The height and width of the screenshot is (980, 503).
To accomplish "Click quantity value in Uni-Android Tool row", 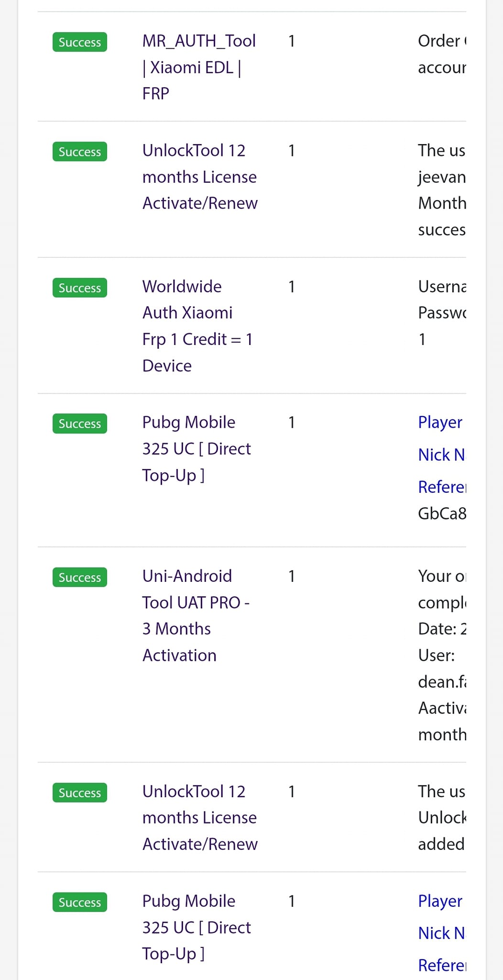I will pos(291,576).
